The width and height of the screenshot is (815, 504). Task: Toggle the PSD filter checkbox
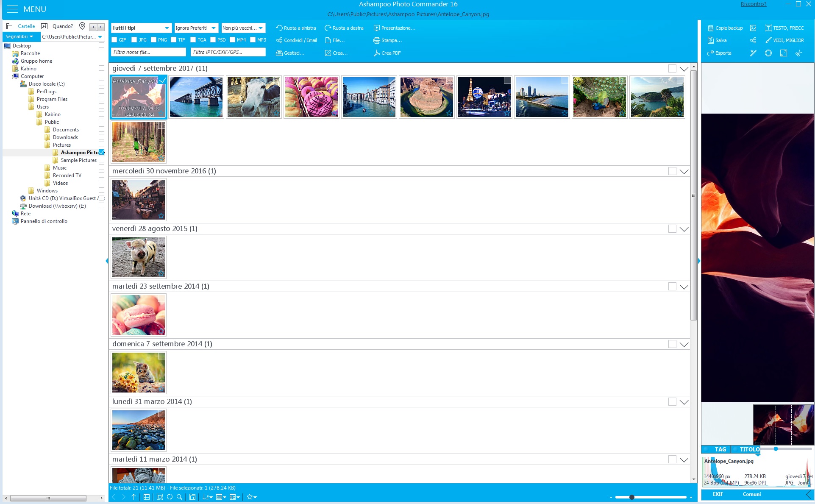(x=213, y=40)
